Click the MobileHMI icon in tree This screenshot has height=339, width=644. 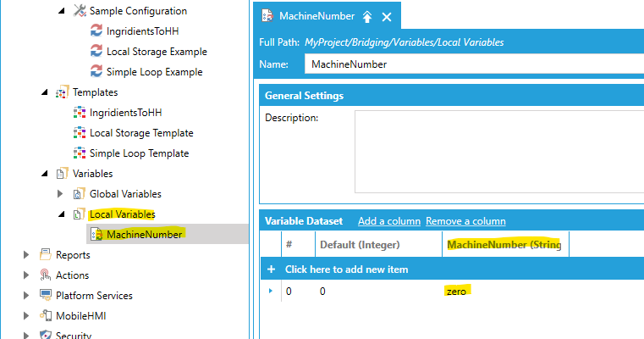45,315
